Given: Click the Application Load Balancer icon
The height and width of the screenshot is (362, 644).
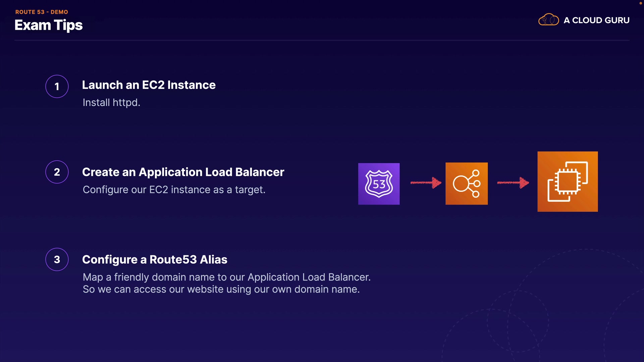Looking at the screenshot, I should 466,183.
